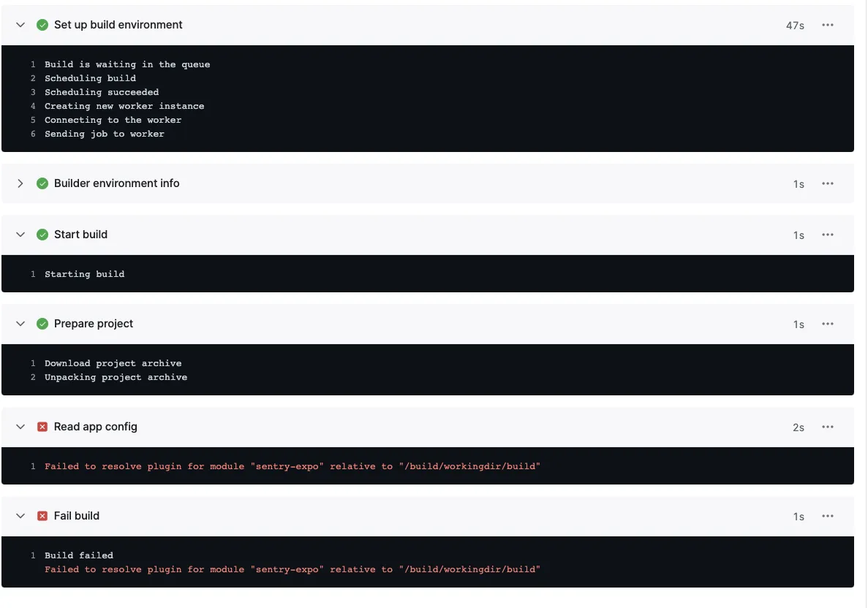Open the three-dot menu for Builder environment info

pos(828,183)
